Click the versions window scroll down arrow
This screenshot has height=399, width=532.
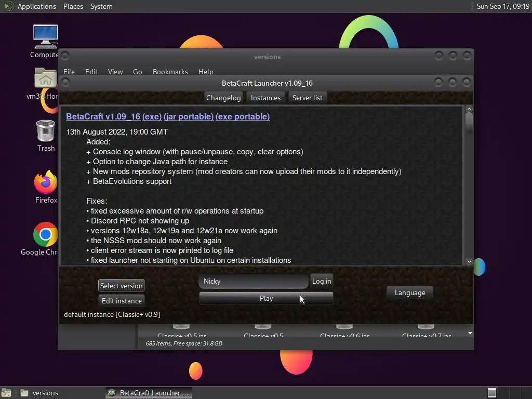(470, 333)
